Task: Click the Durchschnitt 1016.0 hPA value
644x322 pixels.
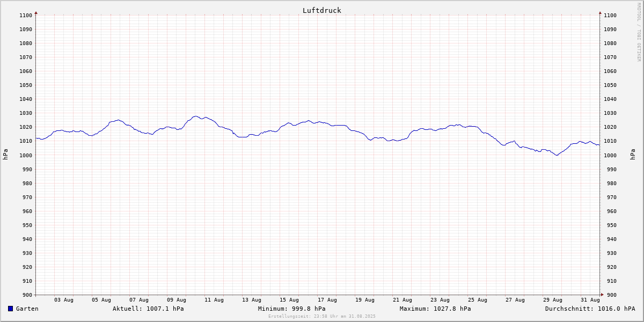Action: click(x=590, y=309)
